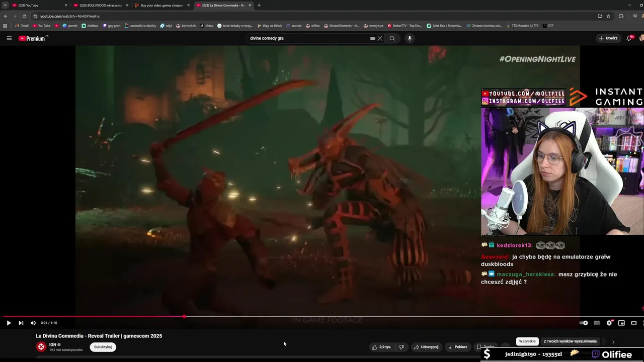The width and height of the screenshot is (644, 362).
Task: Switch to miniplayer mode
Action: click(621, 323)
